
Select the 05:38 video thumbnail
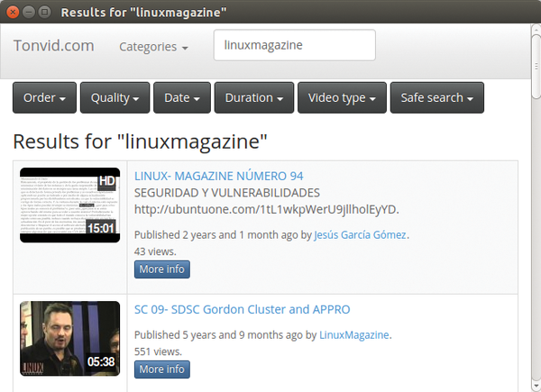pyautogui.click(x=70, y=339)
